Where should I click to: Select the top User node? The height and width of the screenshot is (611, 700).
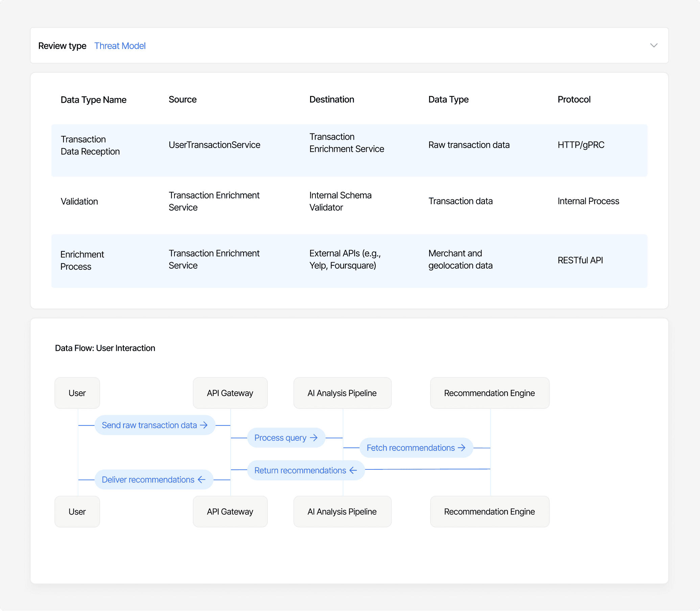coord(77,393)
